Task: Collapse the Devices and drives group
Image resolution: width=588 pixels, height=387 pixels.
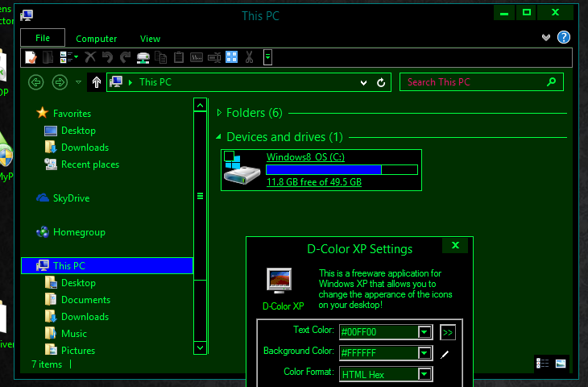Action: [x=218, y=137]
